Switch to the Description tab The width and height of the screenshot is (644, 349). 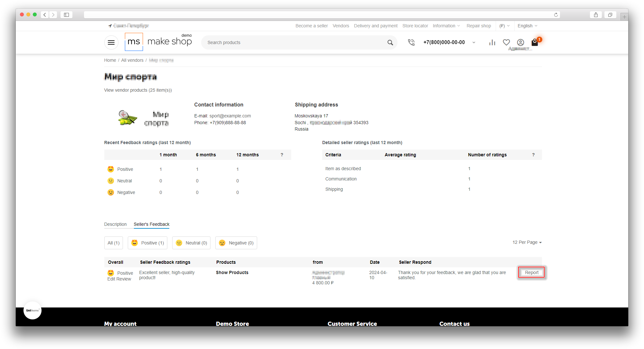pos(115,224)
